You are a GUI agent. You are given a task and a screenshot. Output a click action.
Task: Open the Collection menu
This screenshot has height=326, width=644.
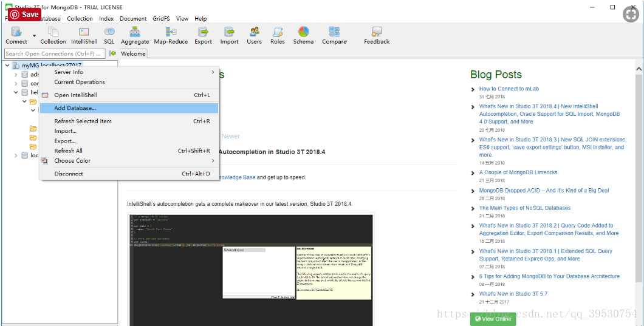(80, 18)
